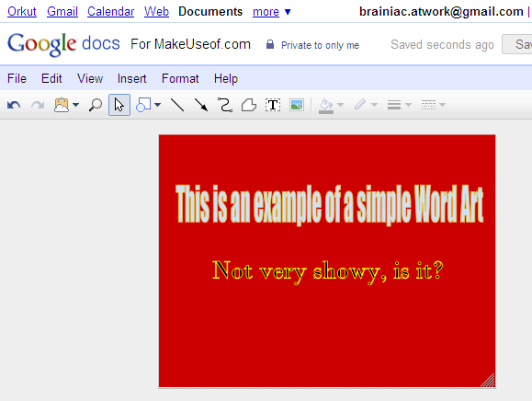
Task: Click the Redo arrow icon
Action: click(x=38, y=105)
